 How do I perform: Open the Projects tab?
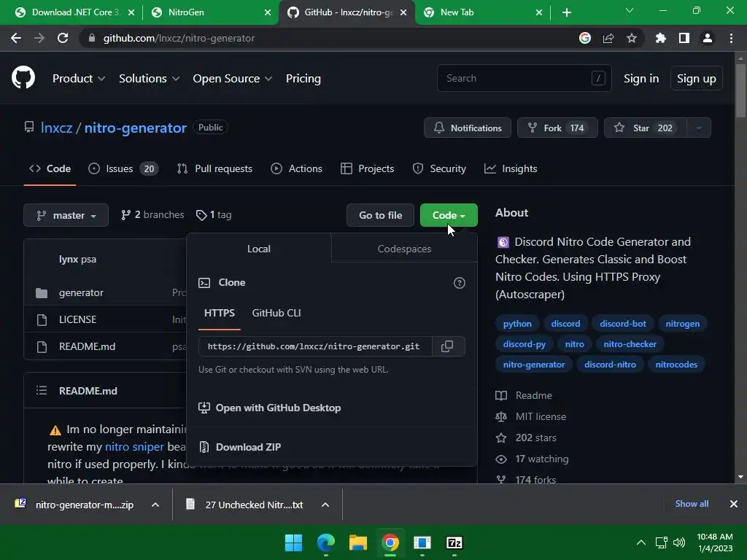pyautogui.click(x=368, y=168)
